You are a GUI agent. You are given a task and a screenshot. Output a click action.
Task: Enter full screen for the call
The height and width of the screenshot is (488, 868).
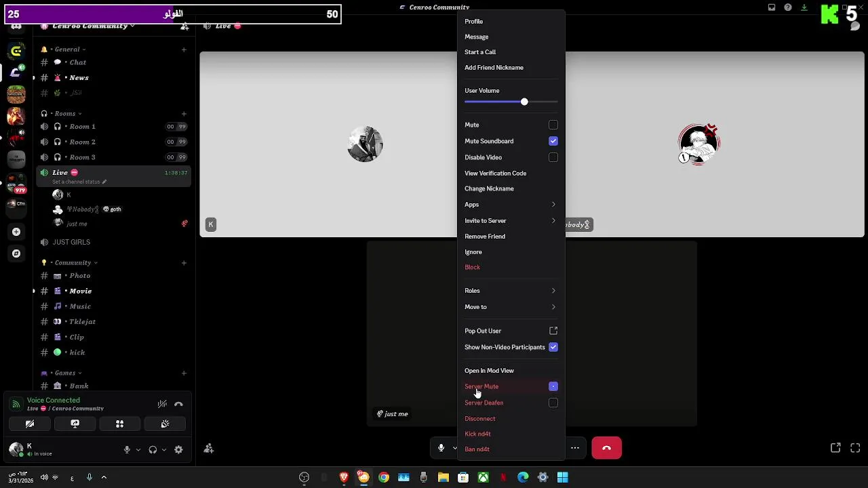click(x=855, y=448)
